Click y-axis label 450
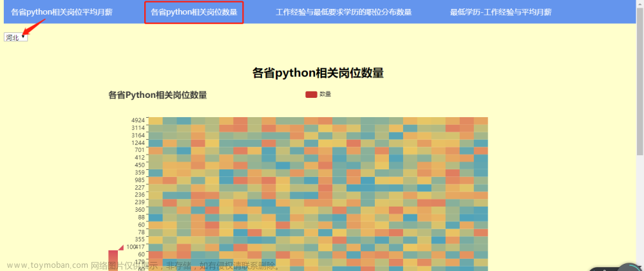 click(140, 165)
